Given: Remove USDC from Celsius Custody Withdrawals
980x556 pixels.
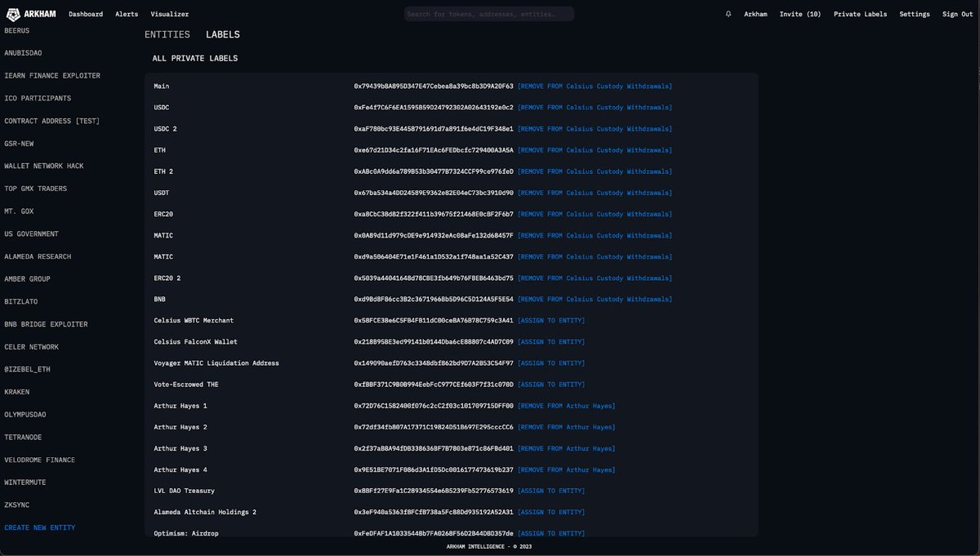Looking at the screenshot, I should click(597, 107).
